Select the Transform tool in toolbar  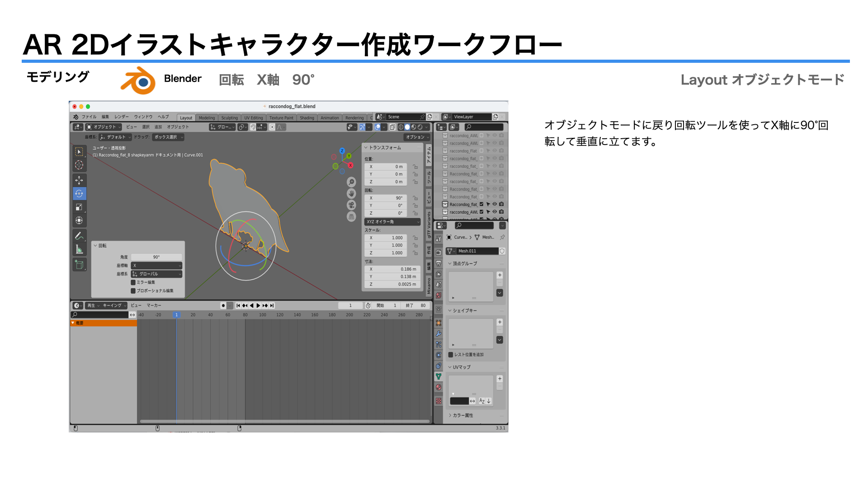(79, 221)
